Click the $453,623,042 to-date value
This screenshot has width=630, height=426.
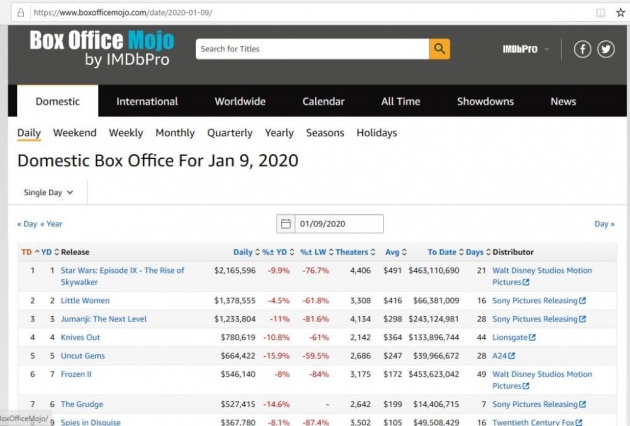tap(434, 375)
